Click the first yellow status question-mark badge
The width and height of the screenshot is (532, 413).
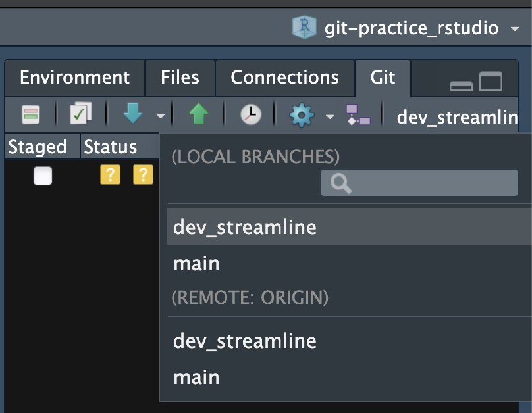(109, 175)
